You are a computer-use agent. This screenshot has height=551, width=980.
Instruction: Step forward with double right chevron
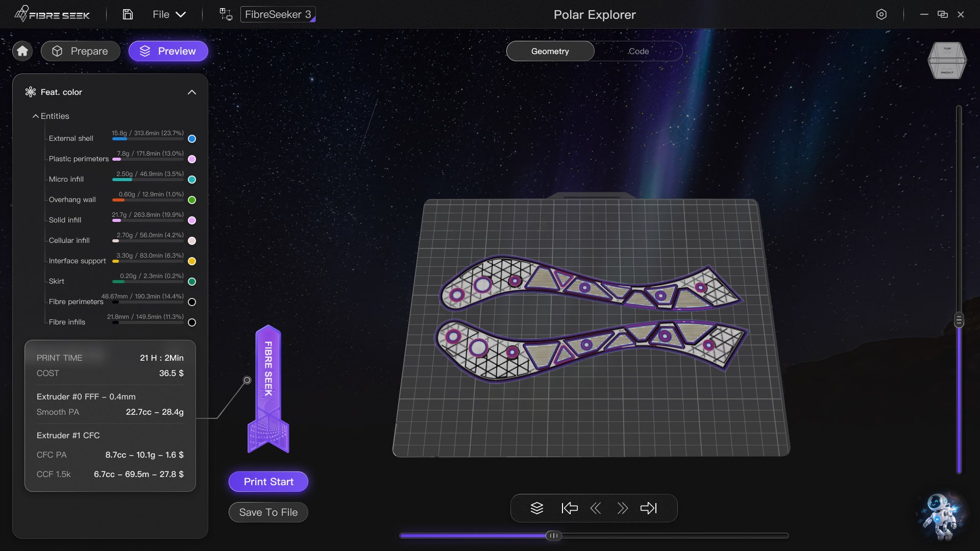click(x=622, y=508)
